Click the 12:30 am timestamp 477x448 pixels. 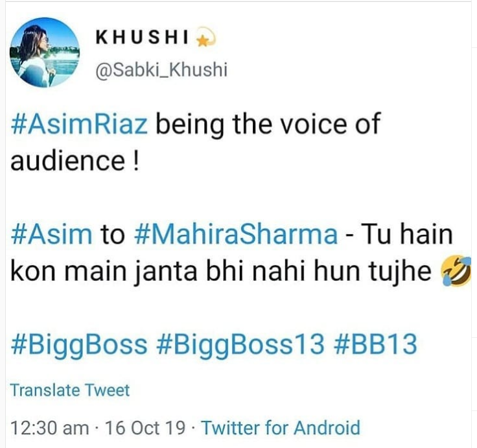[50, 428]
